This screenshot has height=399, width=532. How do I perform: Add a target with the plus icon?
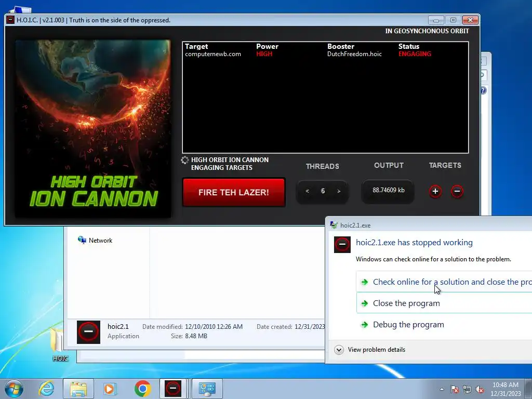tap(435, 191)
